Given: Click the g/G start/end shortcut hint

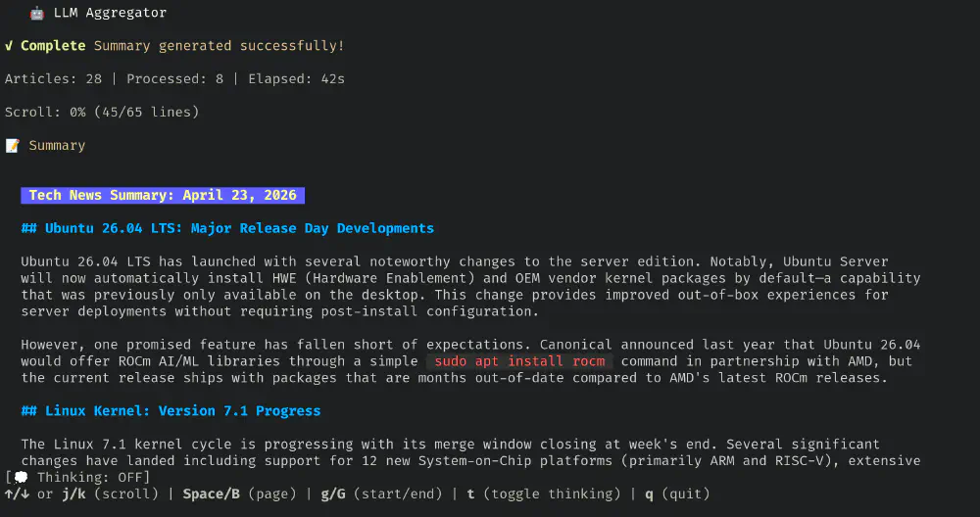Looking at the screenshot, I should (x=332, y=494).
